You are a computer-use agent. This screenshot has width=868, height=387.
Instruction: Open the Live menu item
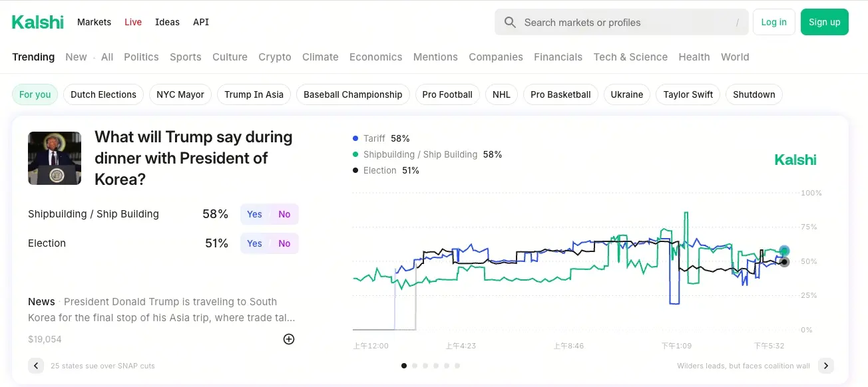coord(133,22)
